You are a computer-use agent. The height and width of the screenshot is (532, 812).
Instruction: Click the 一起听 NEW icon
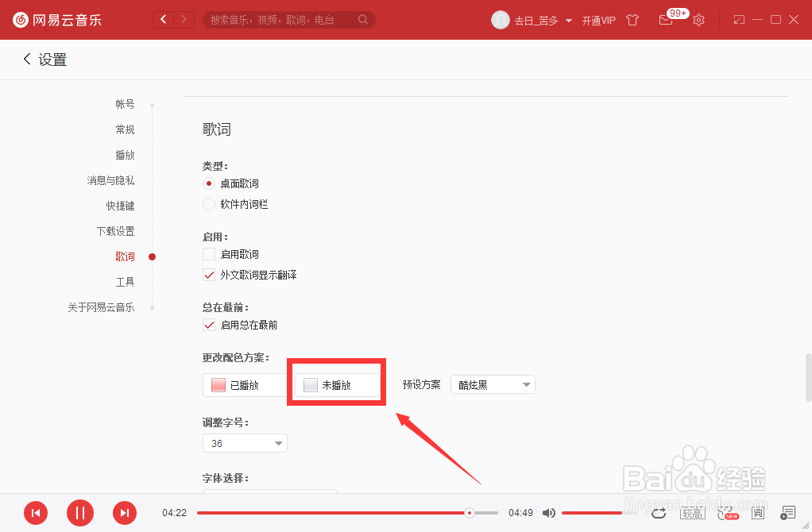(725, 513)
